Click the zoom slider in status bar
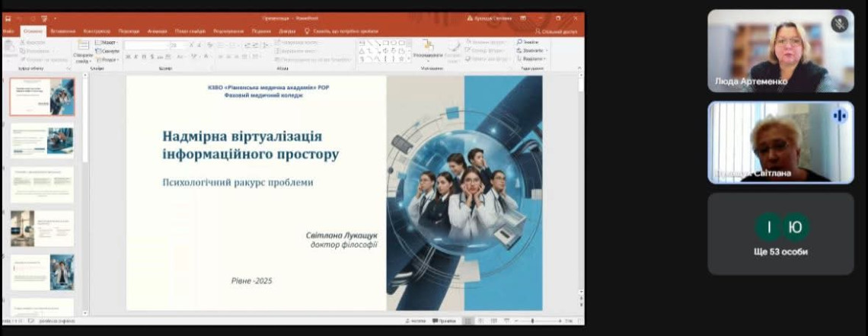868x336 pixels. tap(533, 321)
